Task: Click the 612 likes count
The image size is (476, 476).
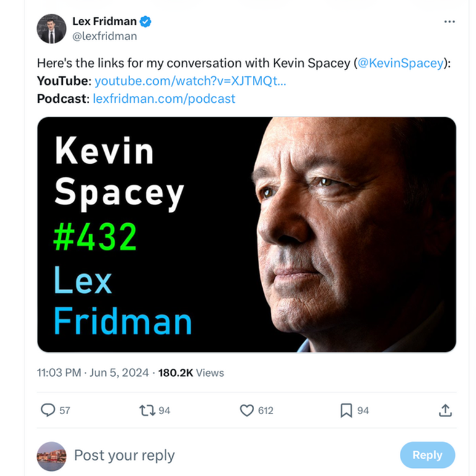Action: pyautogui.click(x=266, y=410)
